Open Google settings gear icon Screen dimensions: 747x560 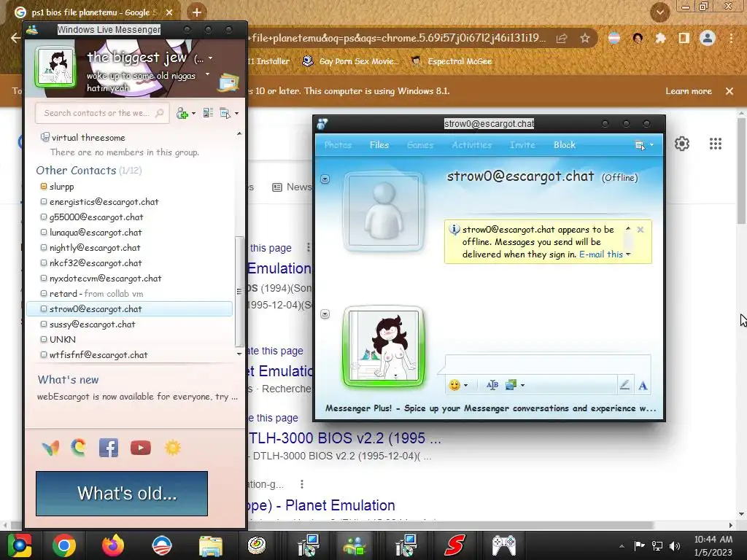click(x=682, y=144)
